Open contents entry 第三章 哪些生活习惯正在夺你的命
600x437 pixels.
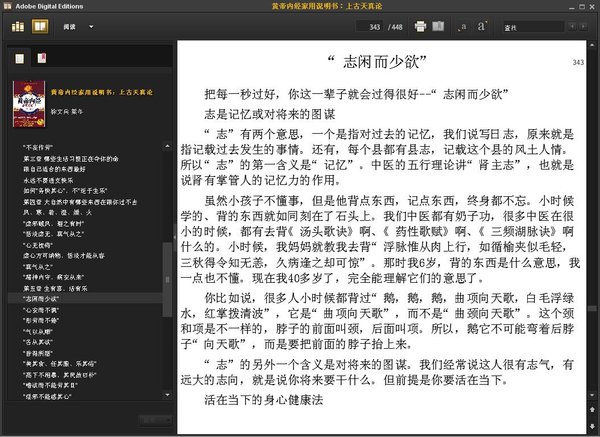tap(71, 158)
